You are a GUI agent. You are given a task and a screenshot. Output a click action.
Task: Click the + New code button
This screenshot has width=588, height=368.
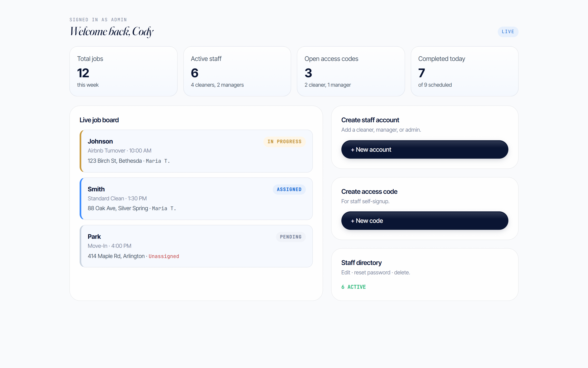[x=424, y=221]
